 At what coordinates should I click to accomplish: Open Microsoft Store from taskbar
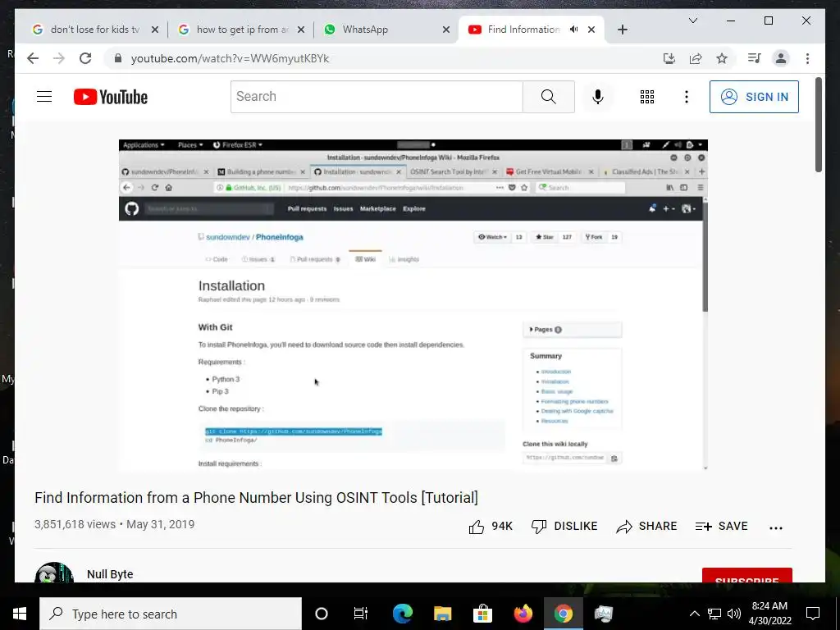pyautogui.click(x=482, y=614)
